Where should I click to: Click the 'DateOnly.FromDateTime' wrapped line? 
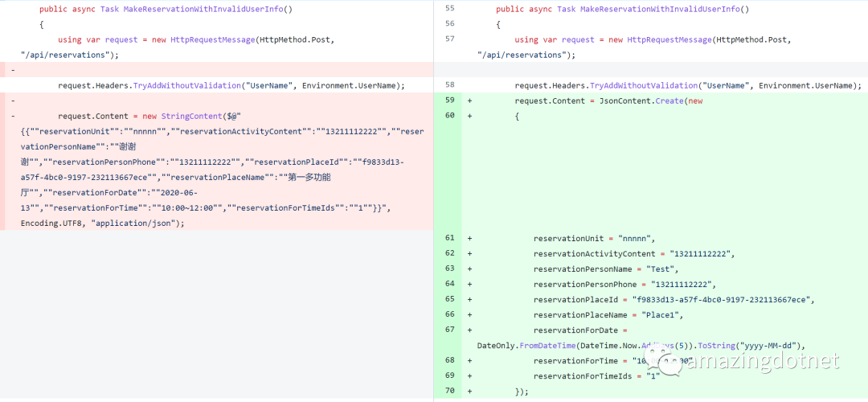[x=641, y=346]
